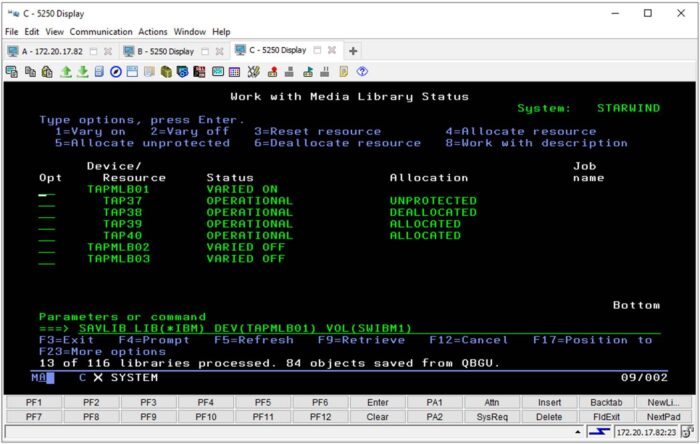Open the Window menu
Screen dimensions: 700x444
coord(190,32)
